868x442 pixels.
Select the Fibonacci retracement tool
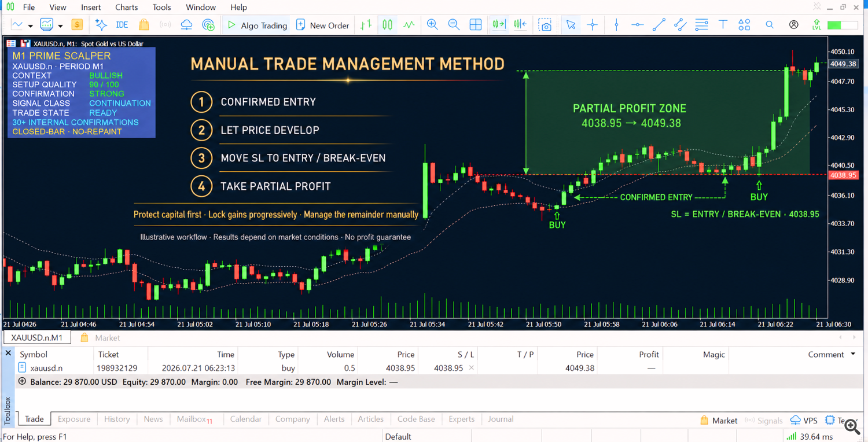(701, 25)
